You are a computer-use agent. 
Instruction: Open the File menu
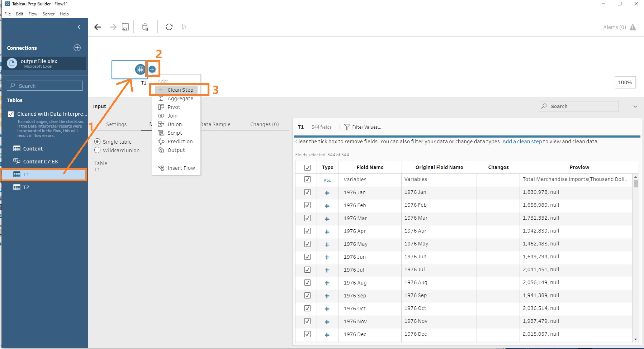pyautogui.click(x=8, y=14)
